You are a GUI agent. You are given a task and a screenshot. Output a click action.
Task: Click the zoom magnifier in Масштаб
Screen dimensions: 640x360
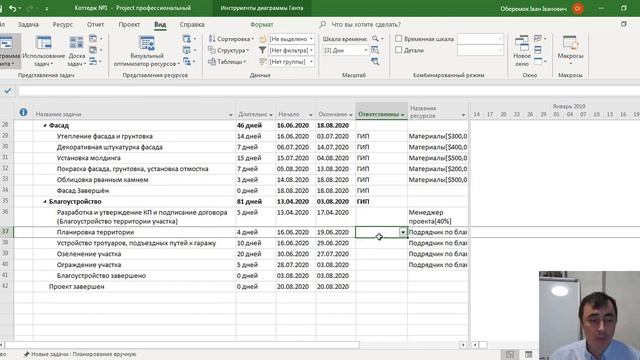tap(376, 39)
